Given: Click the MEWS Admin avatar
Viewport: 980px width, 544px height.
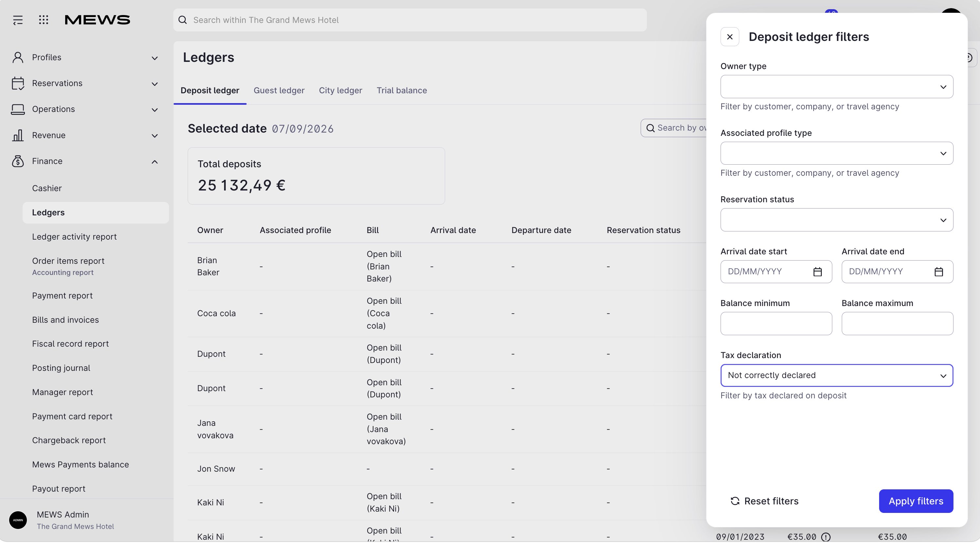Looking at the screenshot, I should tap(18, 520).
